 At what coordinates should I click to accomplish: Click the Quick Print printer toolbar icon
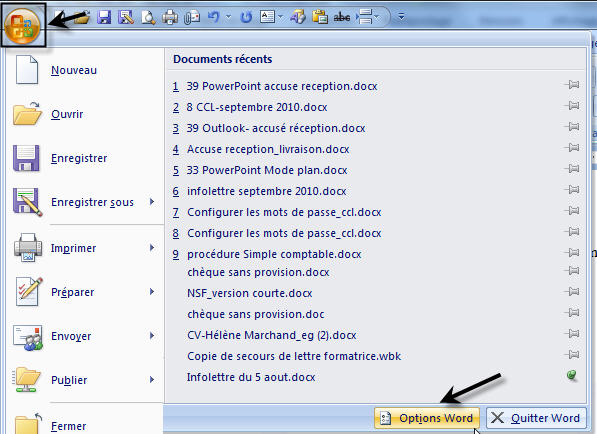[x=170, y=17]
